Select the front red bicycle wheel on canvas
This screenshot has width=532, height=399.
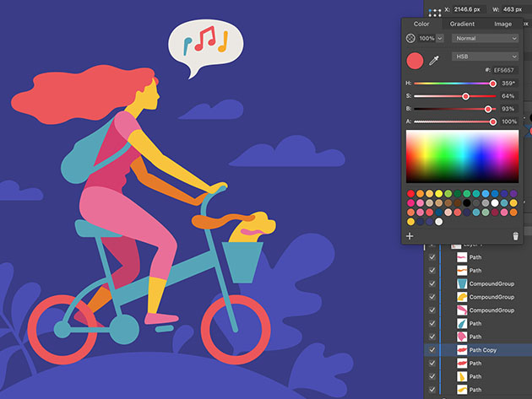236,330
